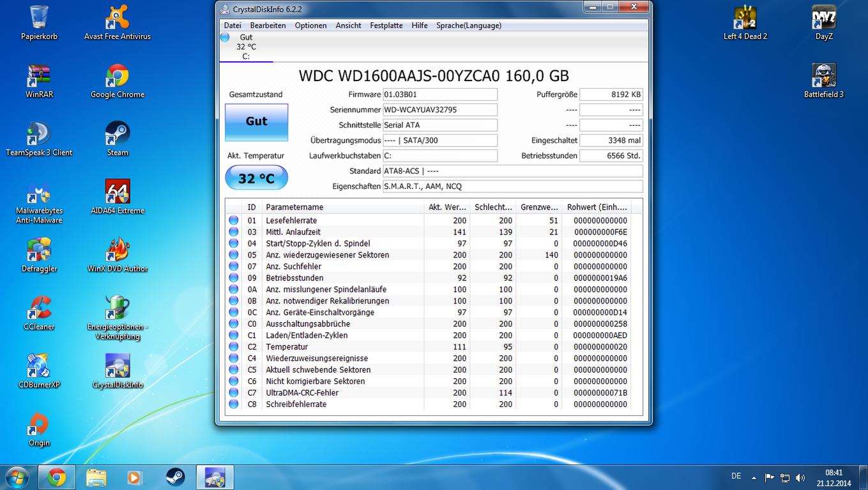Select WinX DVD Author shortcut
Viewport: 868px width, 490px height.
pyautogui.click(x=118, y=256)
